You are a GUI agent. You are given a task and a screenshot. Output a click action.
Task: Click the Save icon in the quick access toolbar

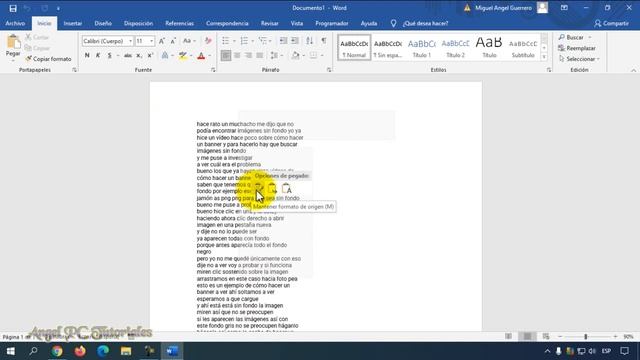pyautogui.click(x=13, y=8)
